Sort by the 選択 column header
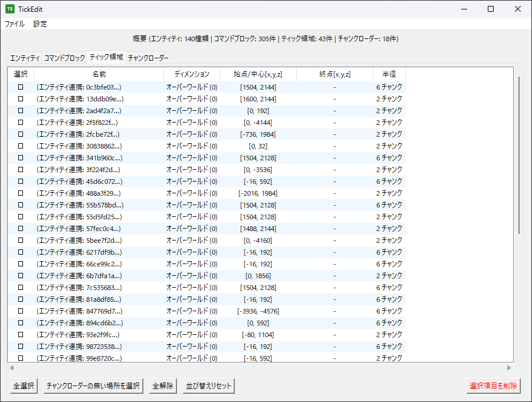532x402 pixels. coord(21,74)
